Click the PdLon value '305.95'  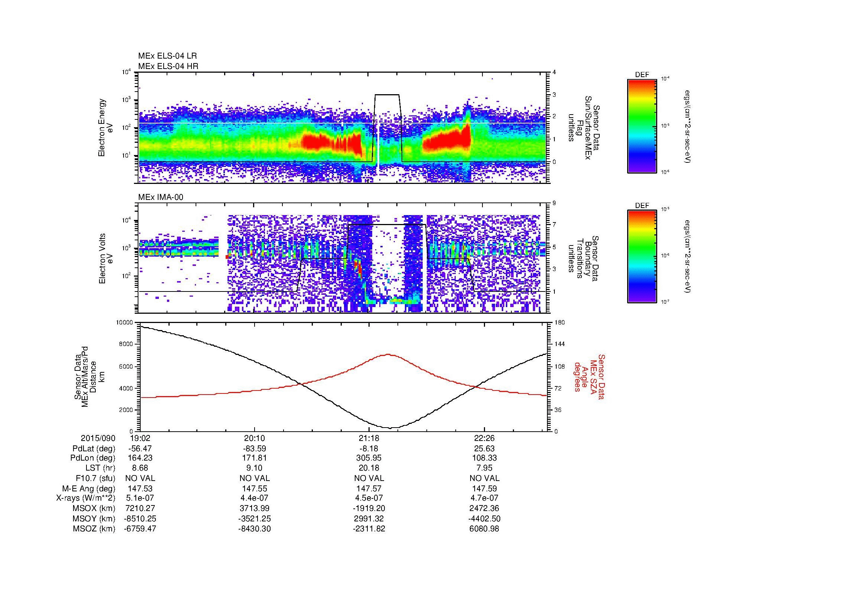click(369, 458)
